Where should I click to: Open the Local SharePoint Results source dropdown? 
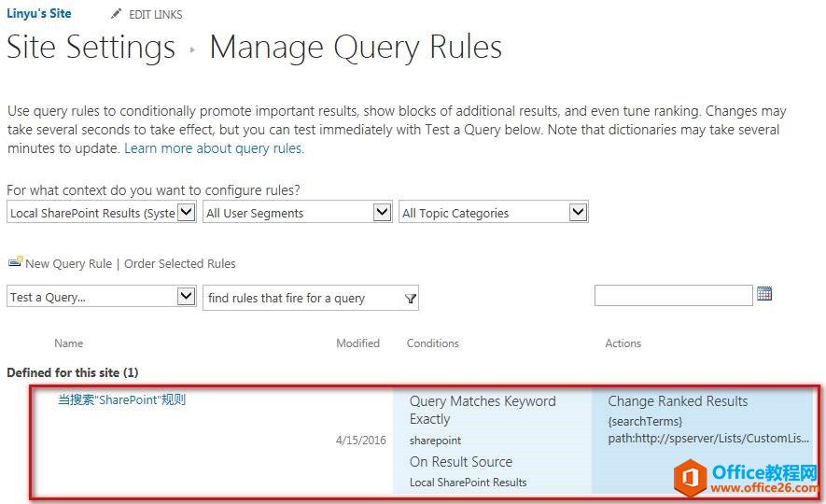101,213
